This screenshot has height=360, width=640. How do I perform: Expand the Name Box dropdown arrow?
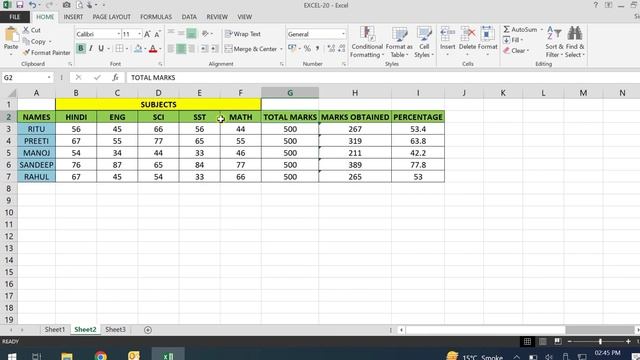49,78
